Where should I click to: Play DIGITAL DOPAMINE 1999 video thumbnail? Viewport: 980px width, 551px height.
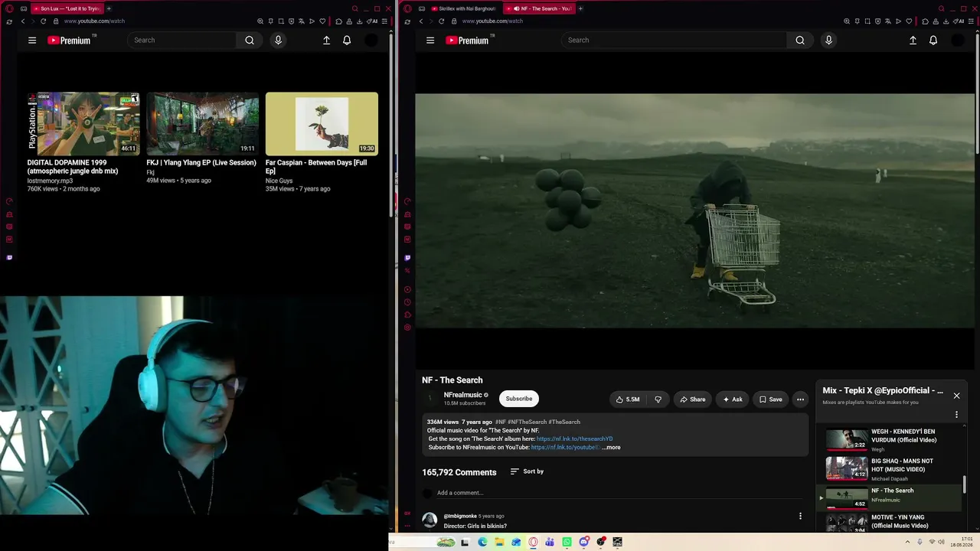pos(83,124)
